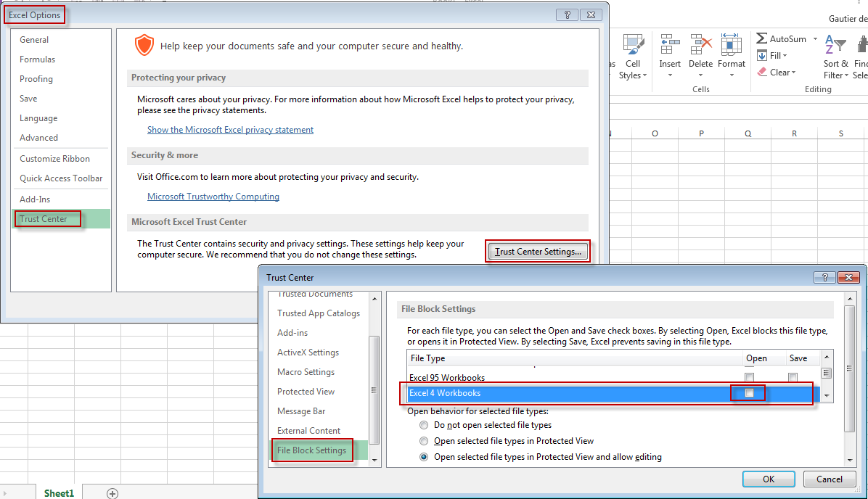
Task: Open the Format cells icon
Action: click(x=732, y=44)
